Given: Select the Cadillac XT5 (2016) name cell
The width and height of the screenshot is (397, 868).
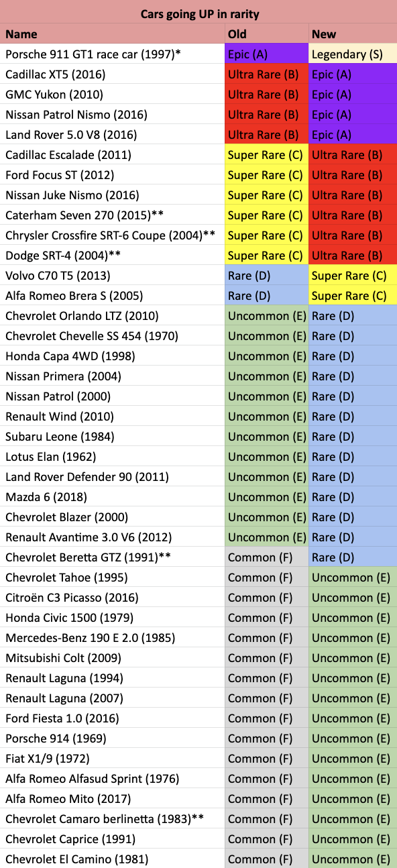Looking at the screenshot, I should click(113, 74).
